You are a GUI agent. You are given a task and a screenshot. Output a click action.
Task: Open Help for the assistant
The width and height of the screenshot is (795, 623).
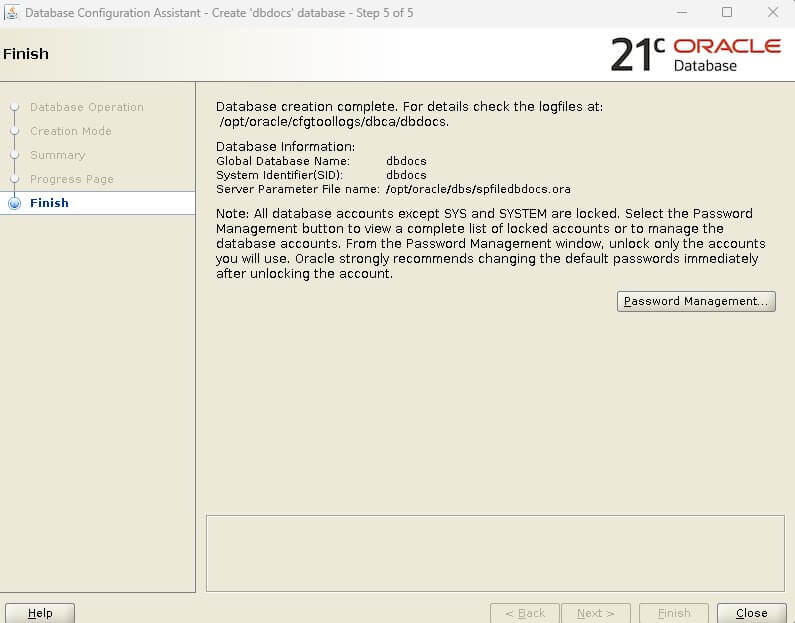(40, 613)
